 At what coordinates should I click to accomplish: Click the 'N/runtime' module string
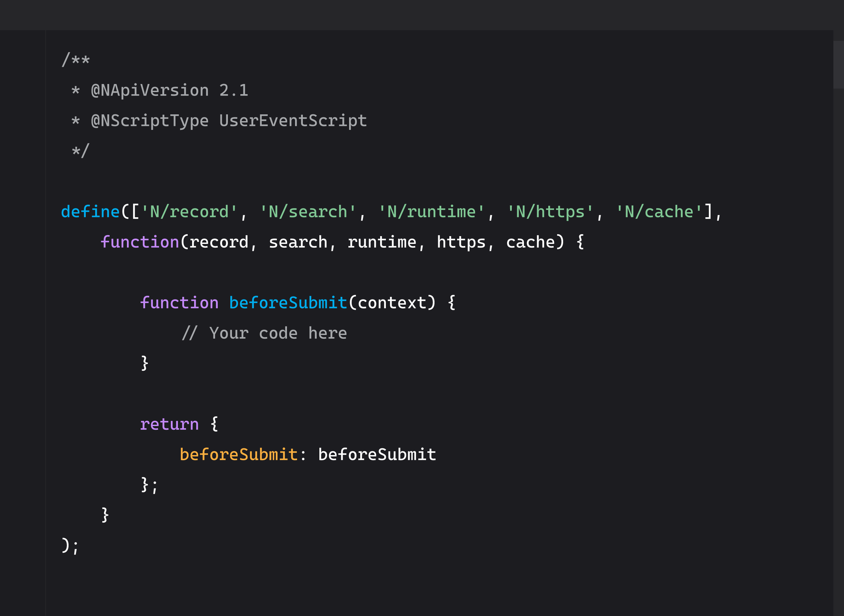[431, 212]
